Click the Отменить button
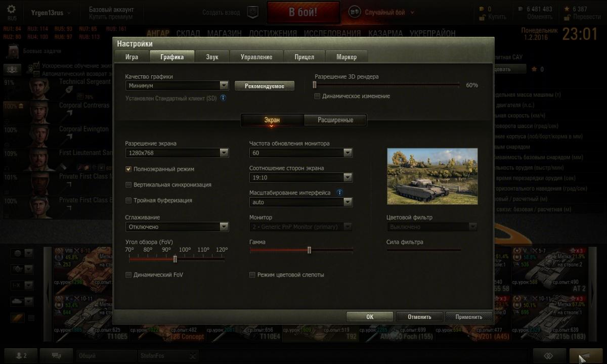The width and height of the screenshot is (607, 364). click(x=419, y=317)
